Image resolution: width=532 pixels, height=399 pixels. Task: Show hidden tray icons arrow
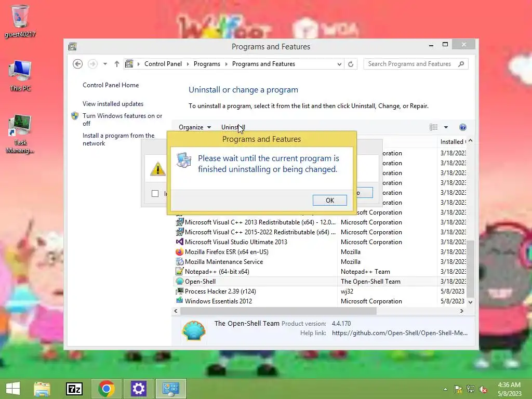(445, 389)
